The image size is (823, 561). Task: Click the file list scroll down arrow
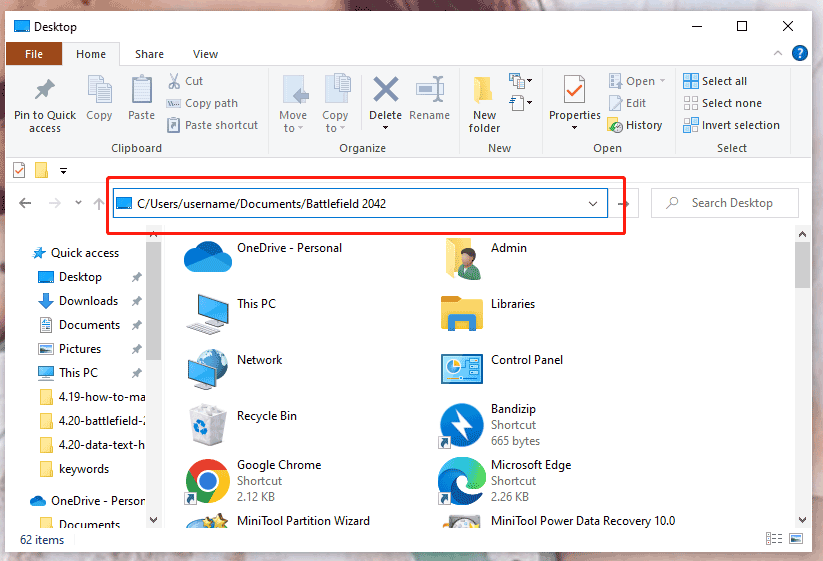802,520
